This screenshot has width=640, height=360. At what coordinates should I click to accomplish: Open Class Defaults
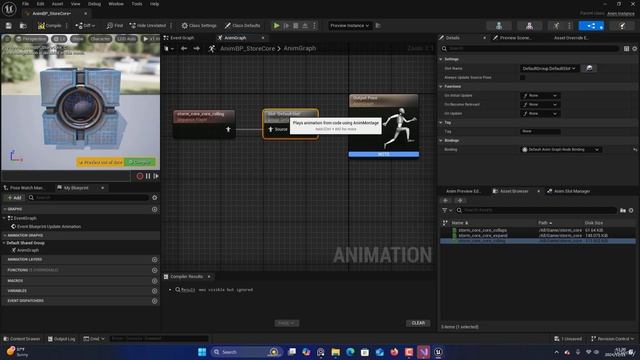(x=242, y=26)
